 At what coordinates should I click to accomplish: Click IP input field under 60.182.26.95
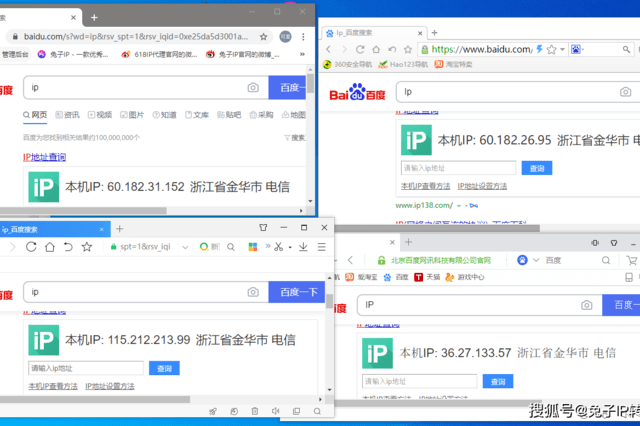[x=459, y=168]
